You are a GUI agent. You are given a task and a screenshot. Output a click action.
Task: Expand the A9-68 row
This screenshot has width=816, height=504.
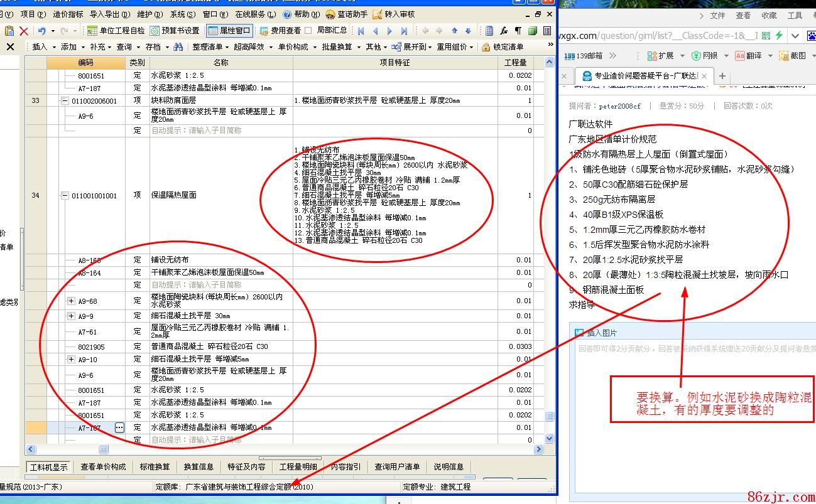click(71, 301)
